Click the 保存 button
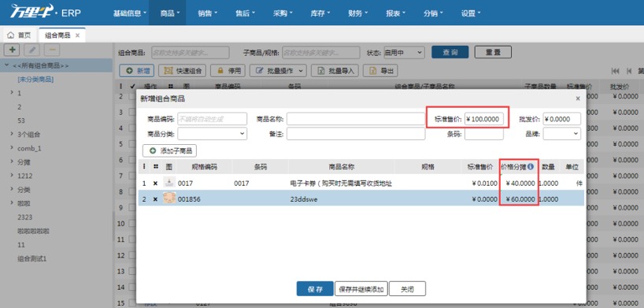 point(315,288)
